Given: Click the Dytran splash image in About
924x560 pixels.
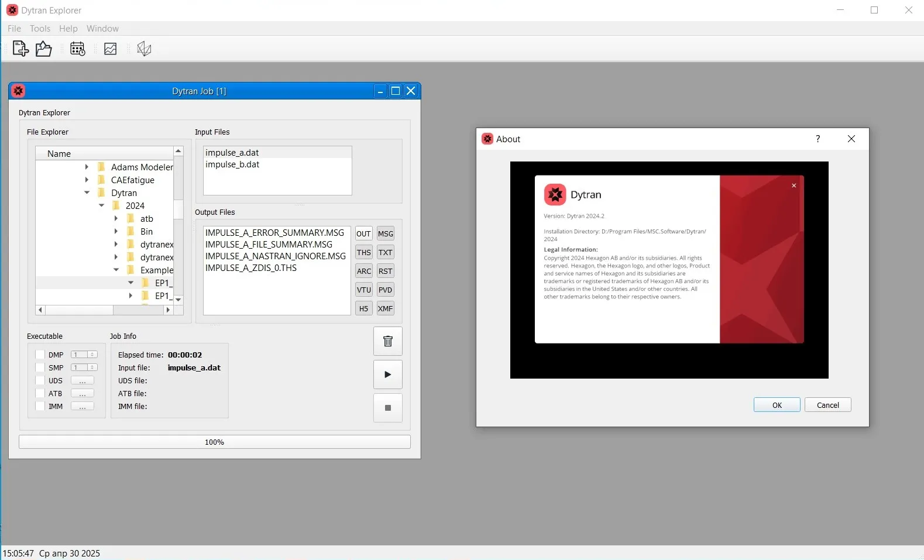Looking at the screenshot, I should click(x=669, y=270).
